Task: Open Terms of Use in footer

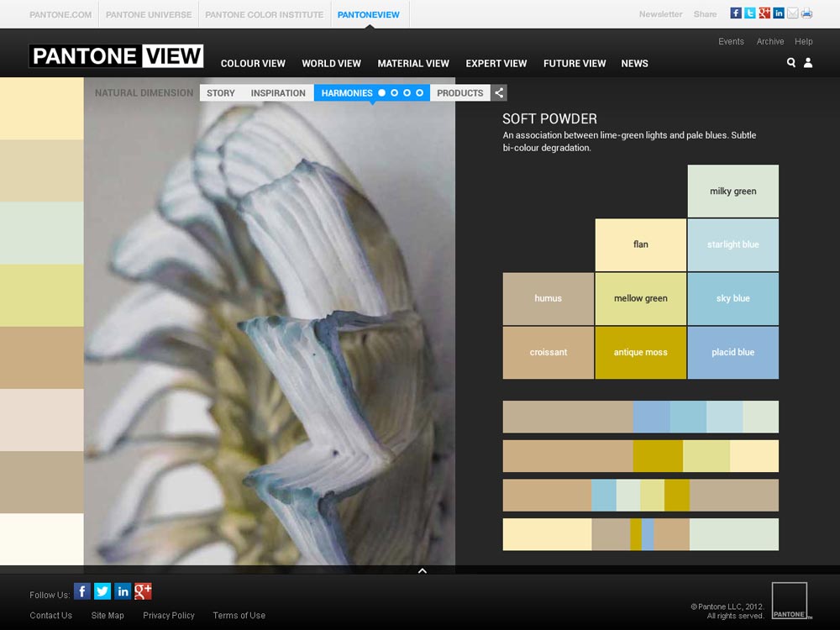Action: click(239, 616)
